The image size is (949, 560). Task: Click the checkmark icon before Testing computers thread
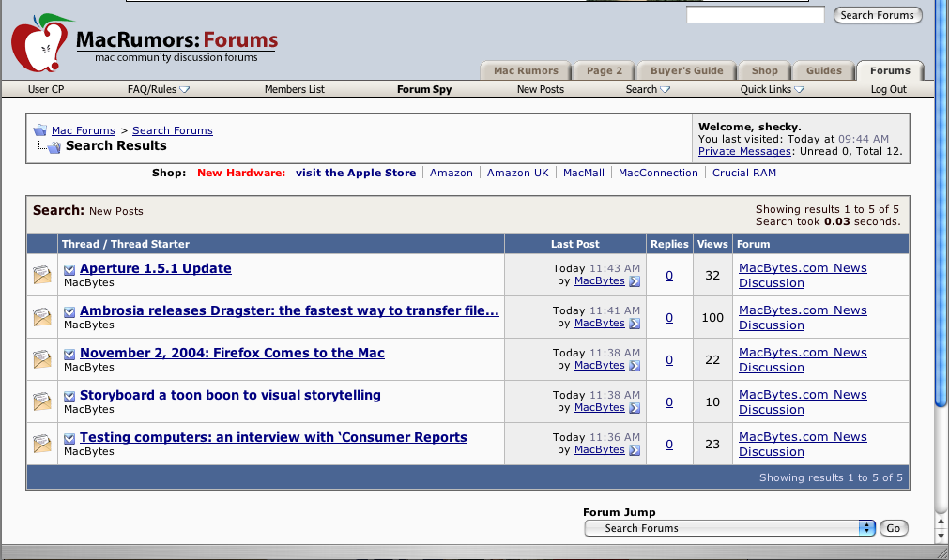coord(69,439)
